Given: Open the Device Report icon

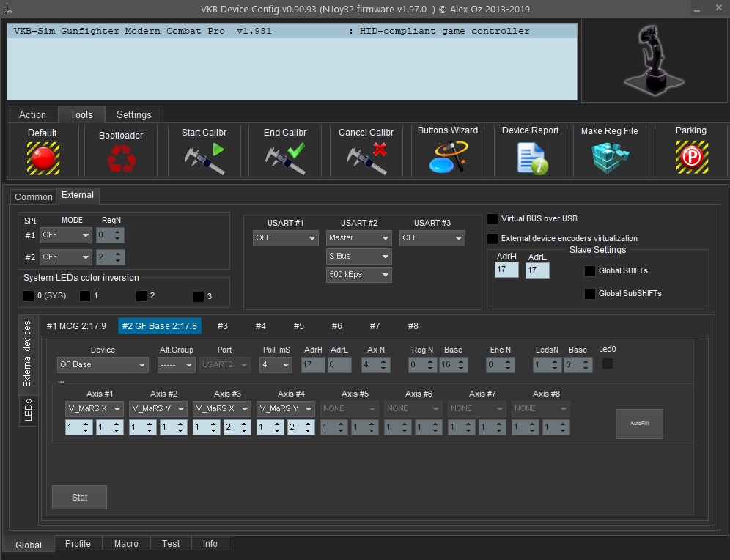Looking at the screenshot, I should pos(531,157).
